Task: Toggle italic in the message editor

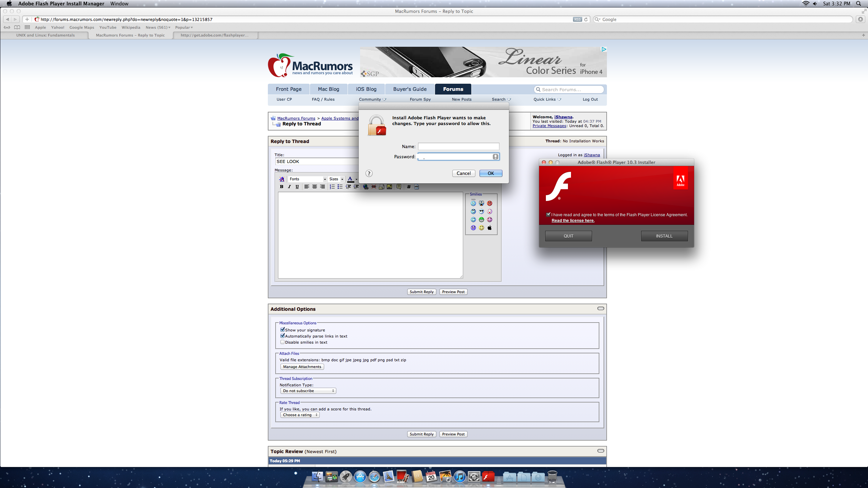Action: (289, 187)
